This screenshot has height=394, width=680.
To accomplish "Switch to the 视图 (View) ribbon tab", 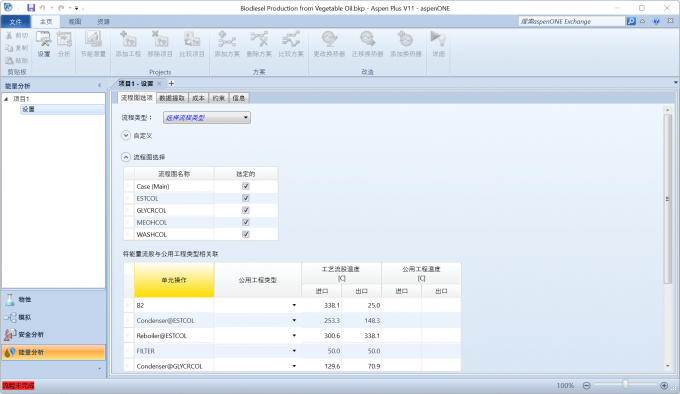I will tap(75, 22).
